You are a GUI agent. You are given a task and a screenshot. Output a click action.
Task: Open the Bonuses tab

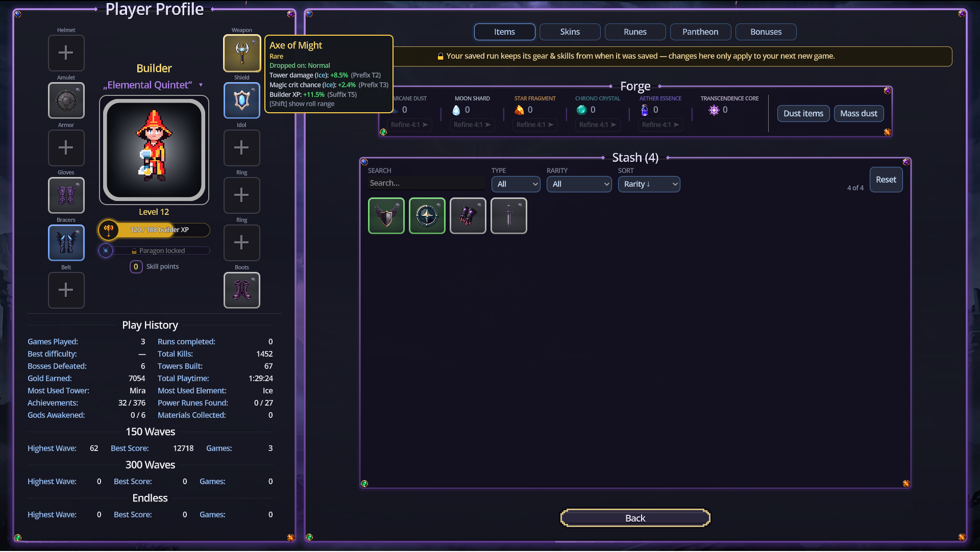(766, 32)
